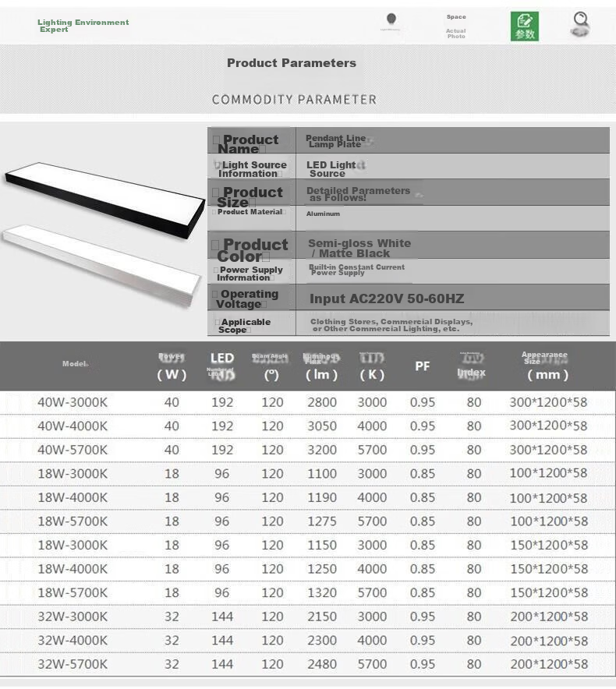This screenshot has height=689, width=616.
Task: Click the Clothing Stores, Commercial Displays text
Action: [x=391, y=325]
